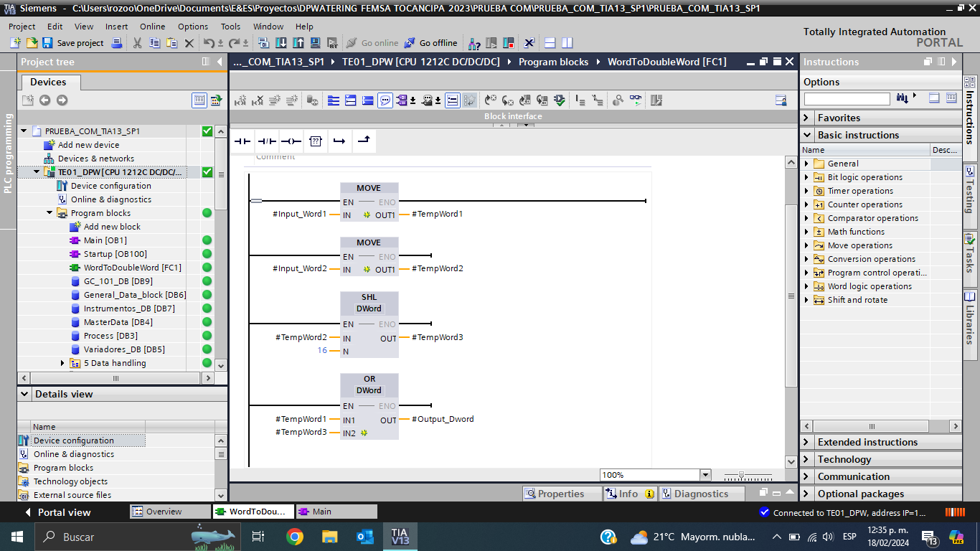Open Chrome from the Windows taskbar

tap(294, 537)
